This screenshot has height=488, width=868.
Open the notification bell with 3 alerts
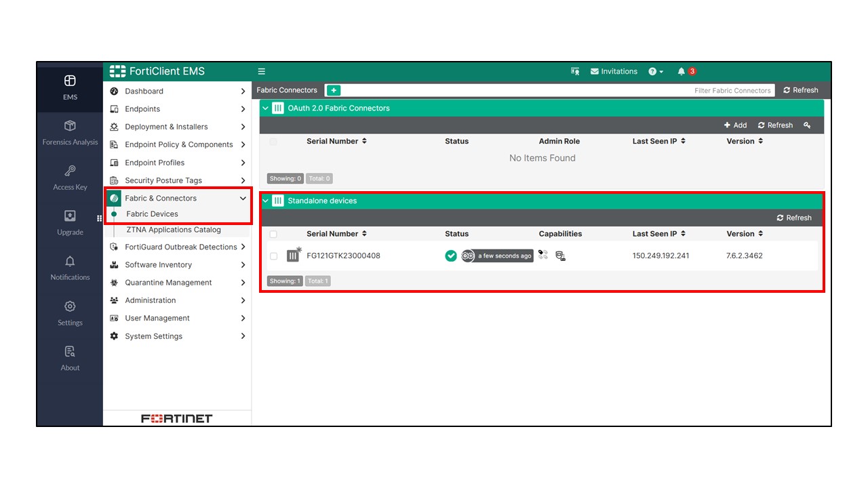686,71
